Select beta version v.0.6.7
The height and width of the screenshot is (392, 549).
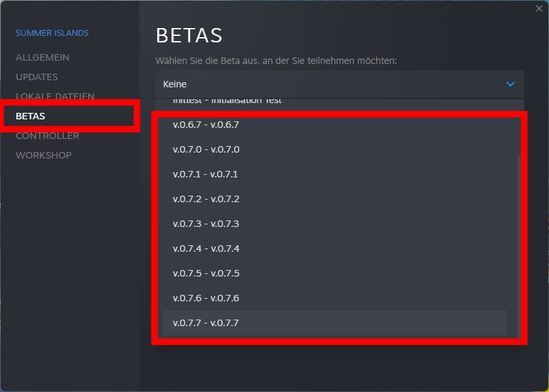206,125
